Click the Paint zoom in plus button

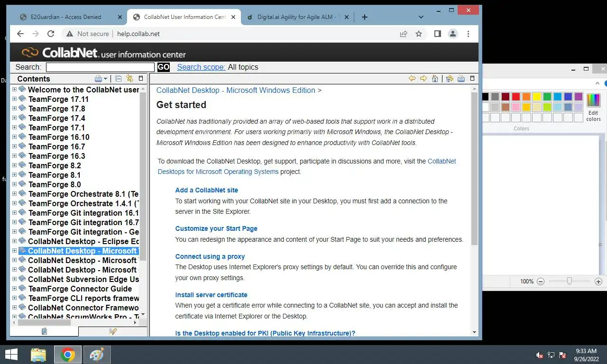(598, 282)
